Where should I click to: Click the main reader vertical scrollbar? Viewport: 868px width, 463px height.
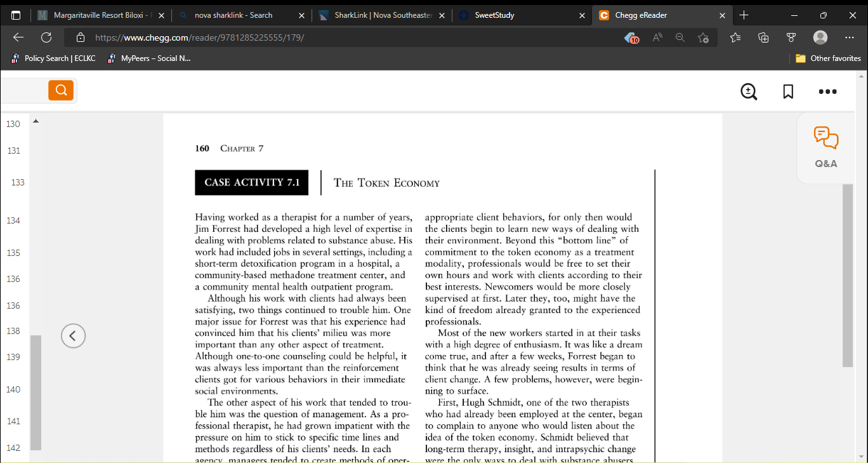848,275
